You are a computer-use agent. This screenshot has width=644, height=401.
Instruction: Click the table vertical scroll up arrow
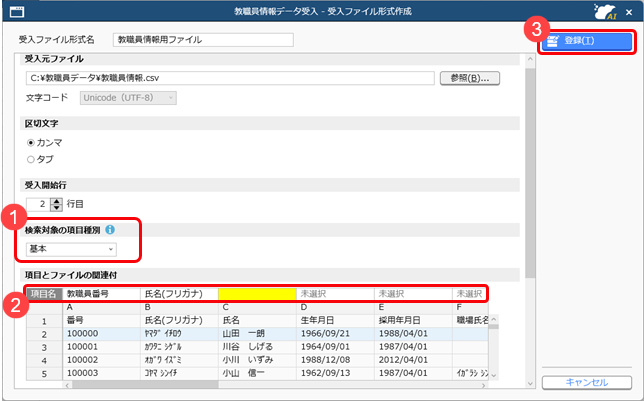(494, 319)
